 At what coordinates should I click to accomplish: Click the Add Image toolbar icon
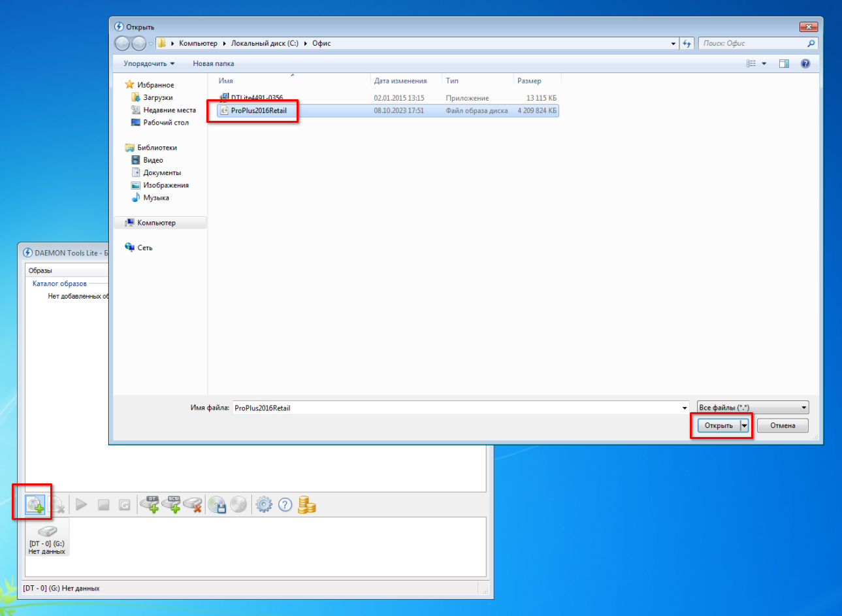[35, 504]
